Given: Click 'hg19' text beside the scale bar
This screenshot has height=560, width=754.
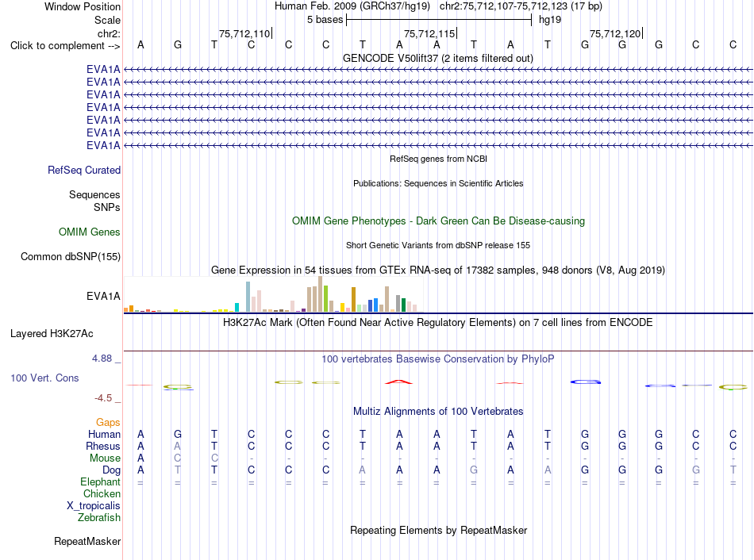Looking at the screenshot, I should [x=550, y=20].
